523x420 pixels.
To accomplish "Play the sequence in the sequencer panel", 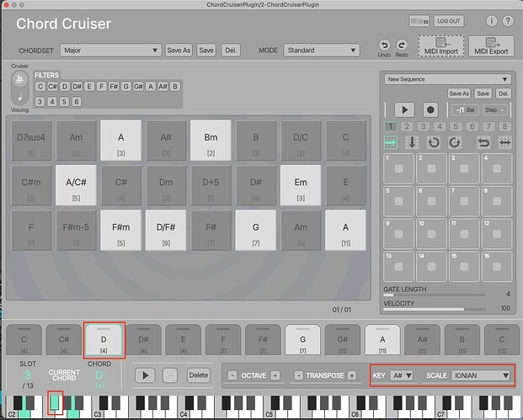I will point(404,109).
